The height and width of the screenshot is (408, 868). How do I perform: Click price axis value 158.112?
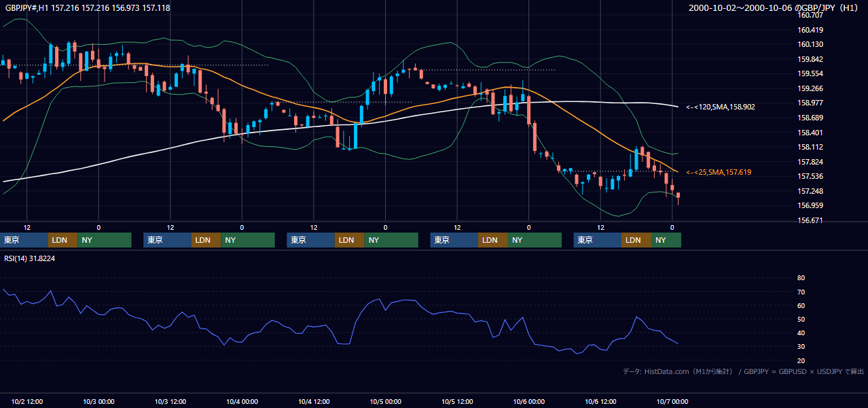click(x=810, y=147)
